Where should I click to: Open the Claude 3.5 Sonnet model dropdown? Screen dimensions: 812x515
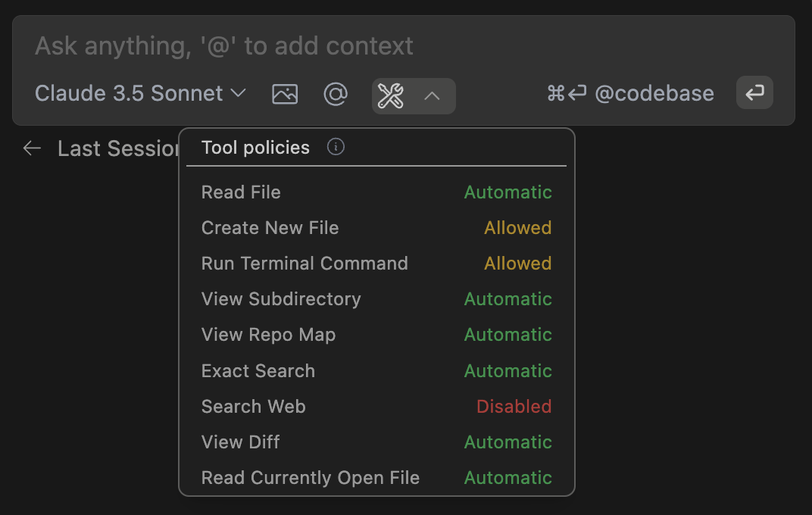[x=141, y=94]
